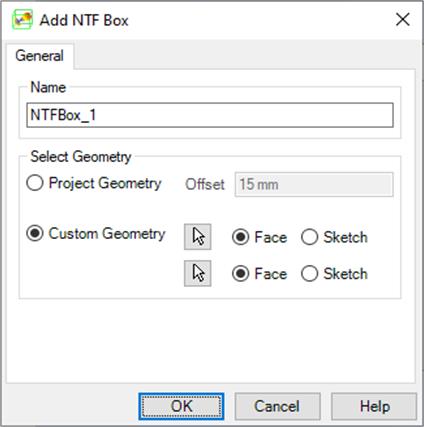Click the Offset label text
424x427 pixels.
click(205, 184)
